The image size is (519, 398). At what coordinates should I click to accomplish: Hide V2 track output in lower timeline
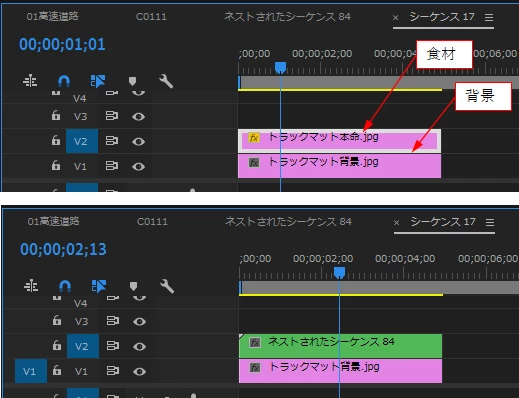[139, 346]
